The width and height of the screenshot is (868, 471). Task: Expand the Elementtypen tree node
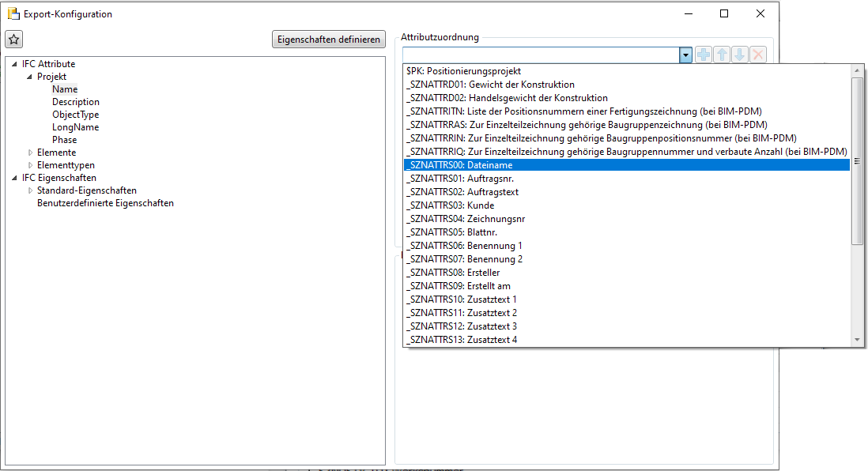tap(30, 165)
